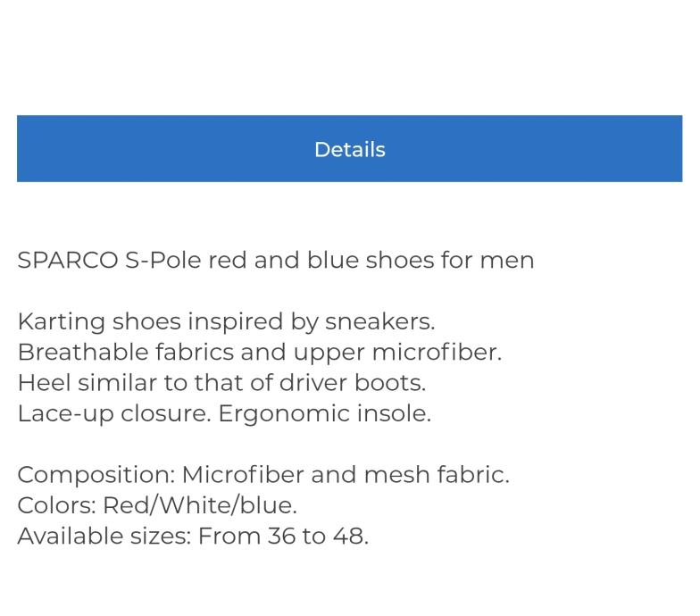Click the 'Available sizes:' label
Image resolution: width=700 pixels, height=616 pixels.
click(104, 536)
